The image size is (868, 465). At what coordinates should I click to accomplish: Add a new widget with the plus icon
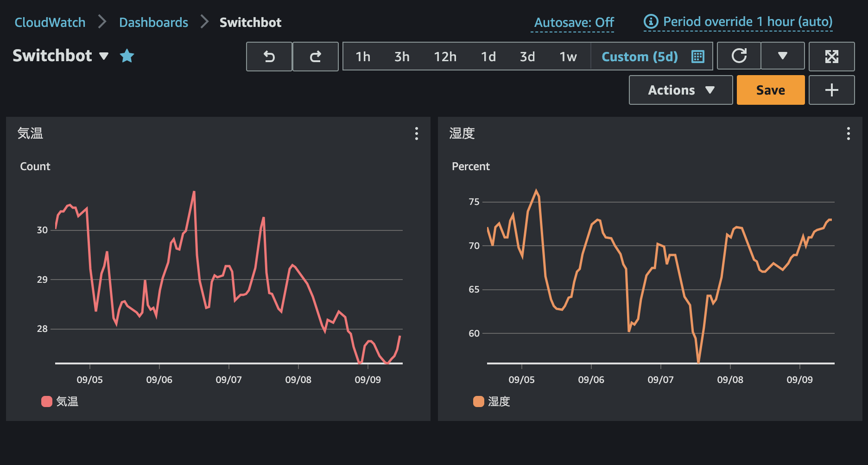coord(831,90)
